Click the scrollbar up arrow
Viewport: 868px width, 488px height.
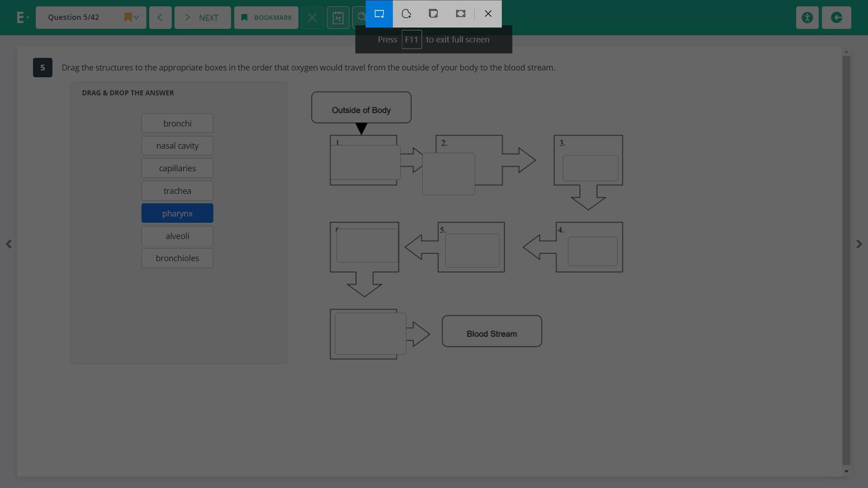click(x=846, y=52)
